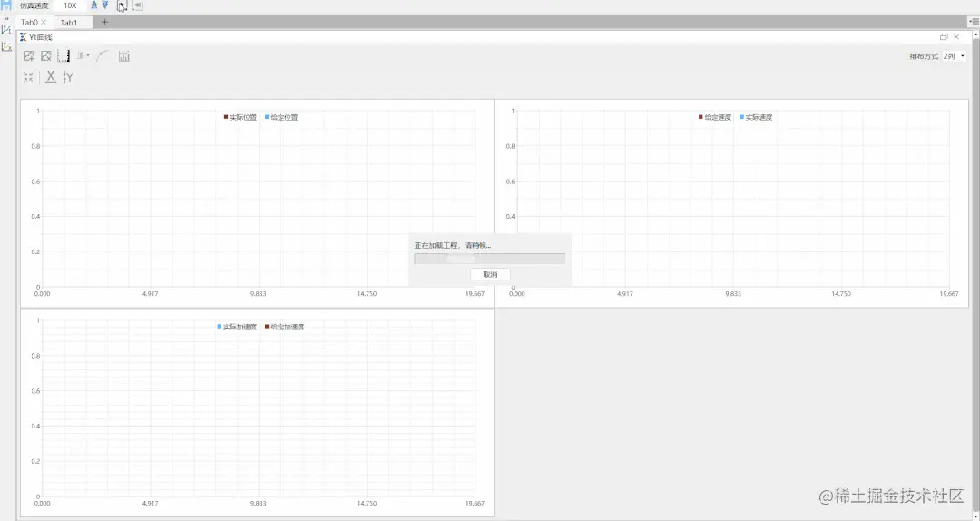
Task: Toggle 实际位置 legend entry
Action: [x=240, y=118]
